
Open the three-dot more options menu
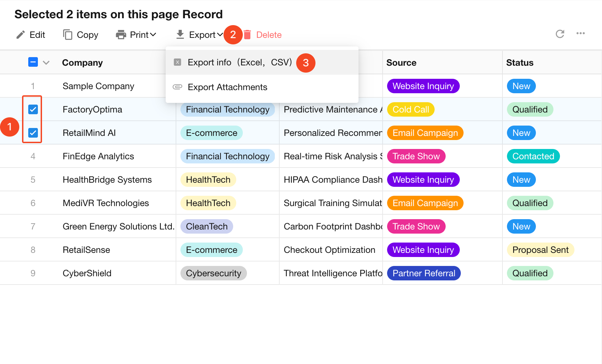tap(581, 34)
